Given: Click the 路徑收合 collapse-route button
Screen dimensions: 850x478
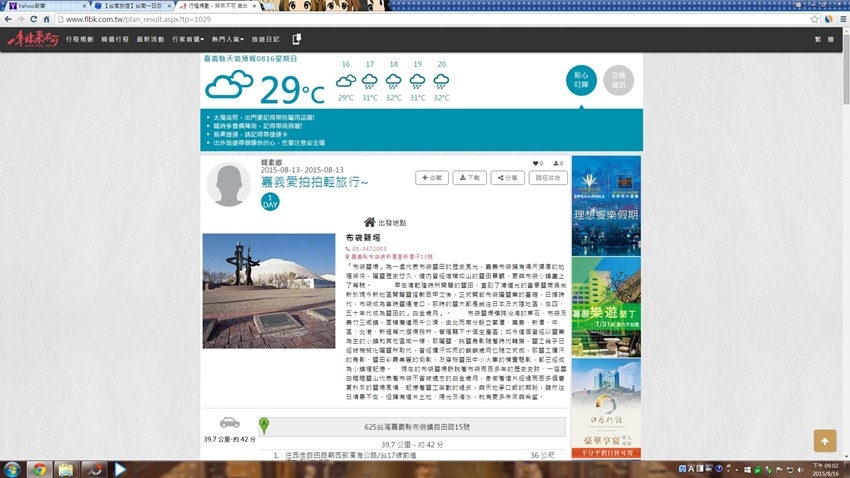Looking at the screenshot, I should (x=548, y=178).
